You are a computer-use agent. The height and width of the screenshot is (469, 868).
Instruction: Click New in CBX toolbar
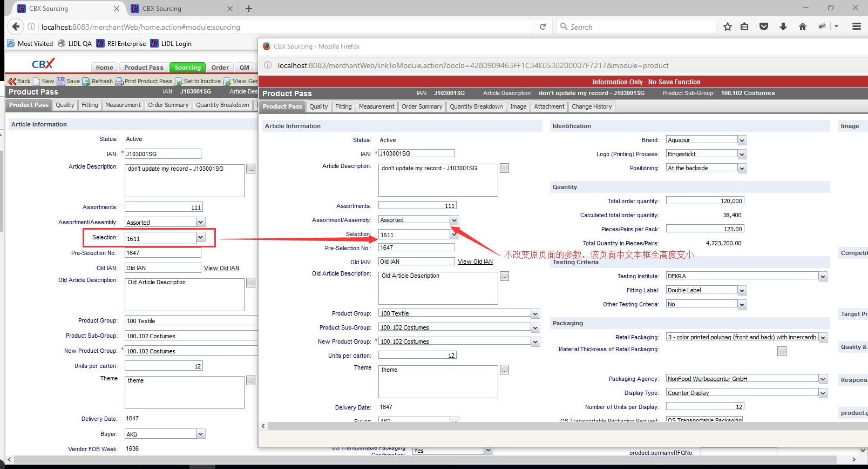[x=44, y=81]
